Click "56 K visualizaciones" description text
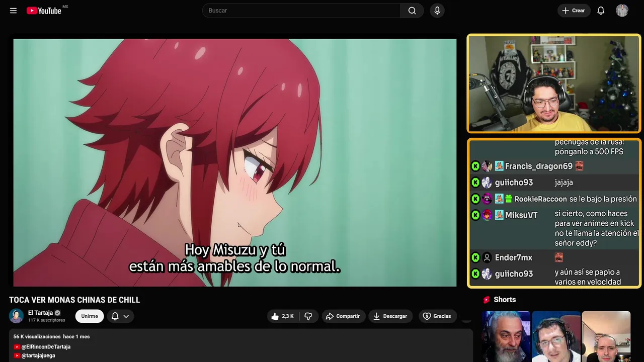The image size is (644, 362). 37,336
